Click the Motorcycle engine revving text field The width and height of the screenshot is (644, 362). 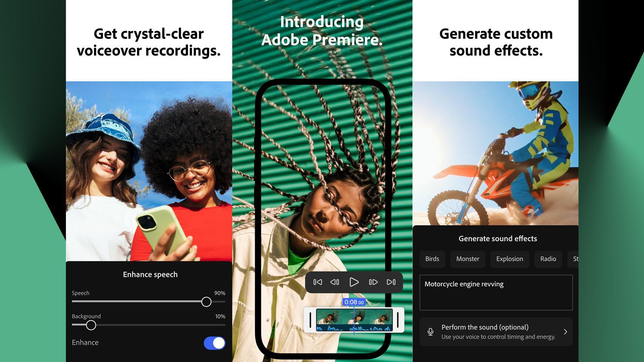496,293
